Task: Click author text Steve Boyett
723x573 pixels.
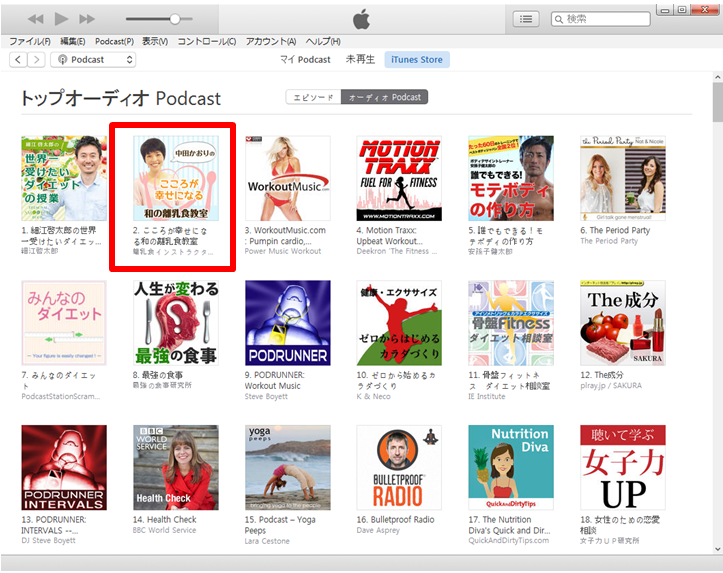Action: pyautogui.click(x=266, y=396)
